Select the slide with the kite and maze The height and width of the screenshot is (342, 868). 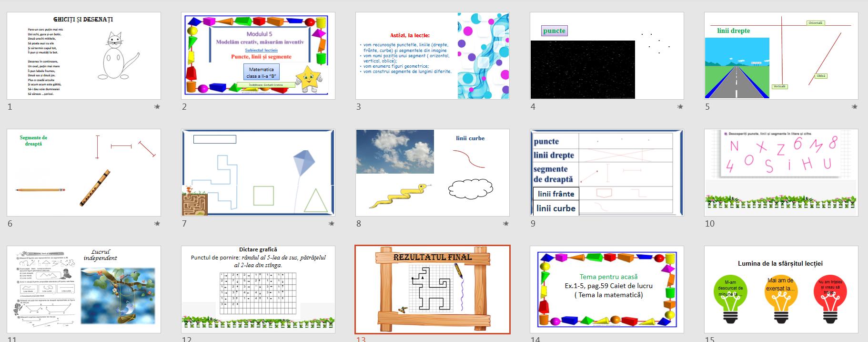click(x=258, y=173)
